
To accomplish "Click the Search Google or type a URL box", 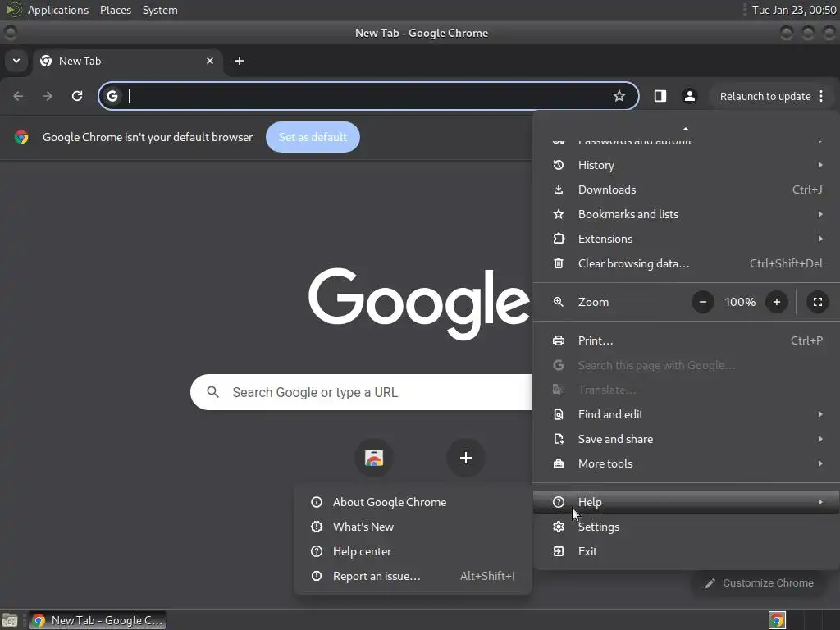I will (362, 392).
